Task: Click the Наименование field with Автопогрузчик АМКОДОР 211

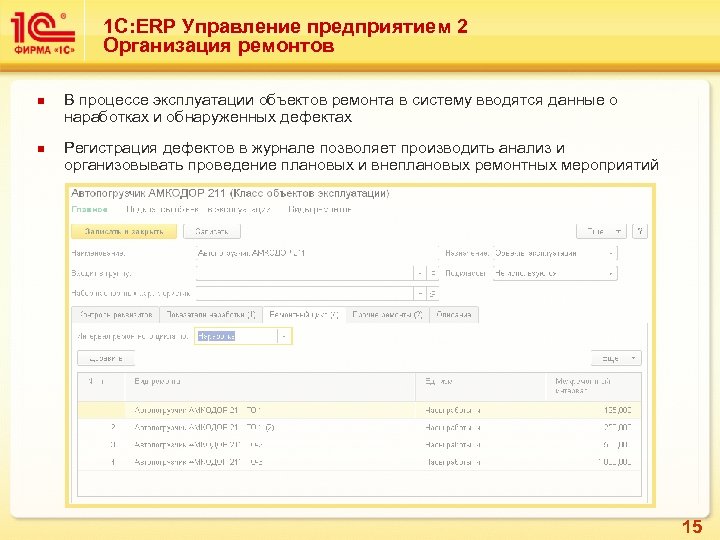Action: [316, 253]
